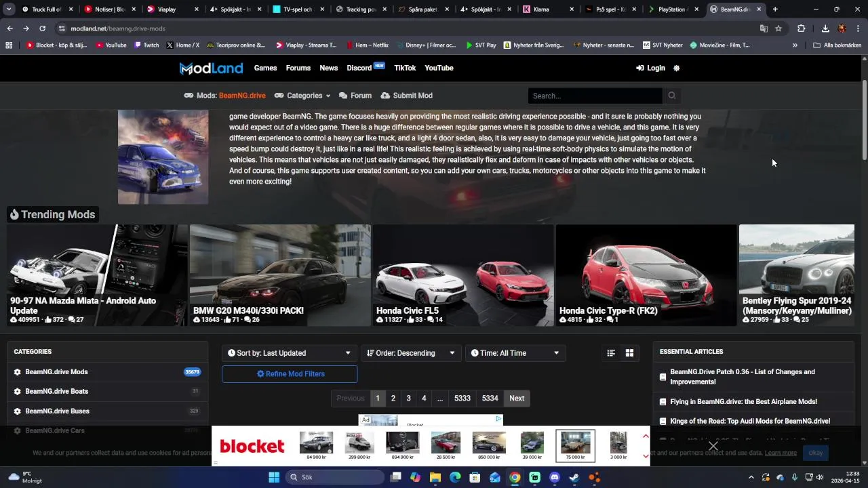Switch to the Viaplay tab
The width and height of the screenshot is (868, 488).
click(172, 9)
